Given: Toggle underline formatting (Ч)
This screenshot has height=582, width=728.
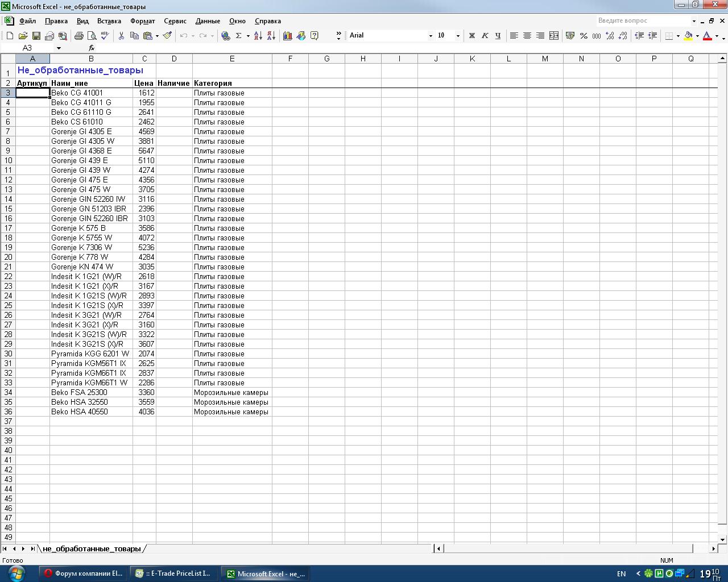Looking at the screenshot, I should (x=498, y=36).
